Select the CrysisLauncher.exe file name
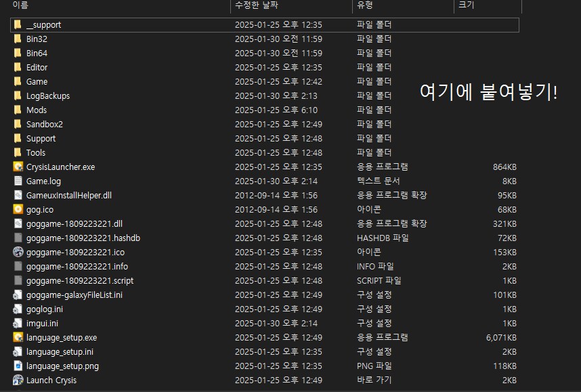 click(60, 167)
